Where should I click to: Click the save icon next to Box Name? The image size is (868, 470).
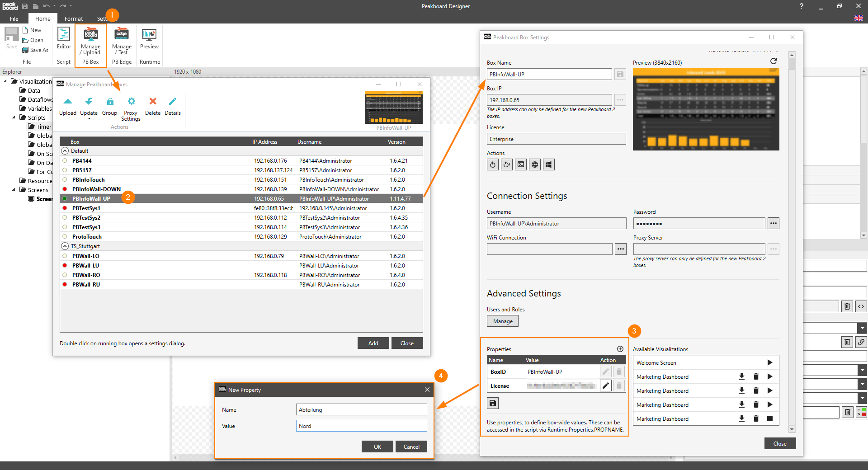[620, 74]
